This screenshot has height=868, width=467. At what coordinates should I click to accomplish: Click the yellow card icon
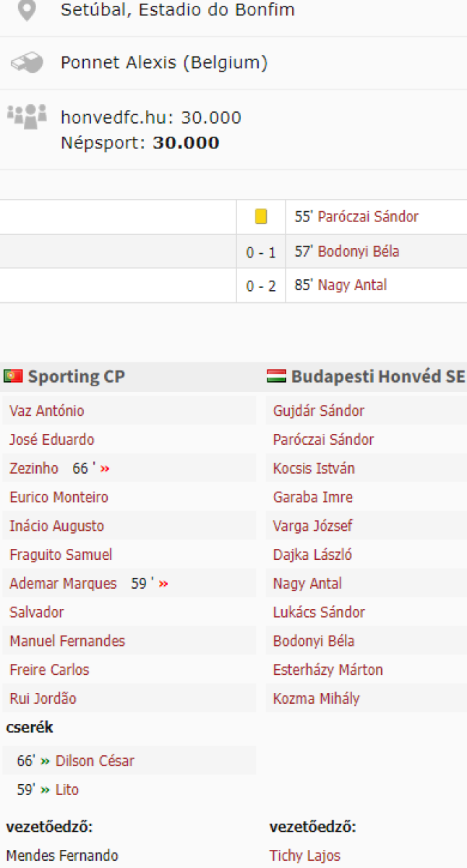point(261,217)
